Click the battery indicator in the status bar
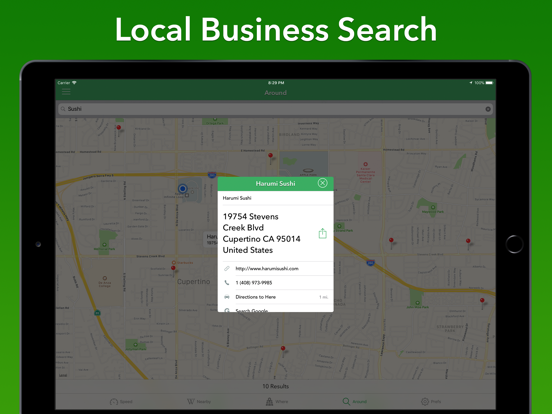Screen dimensions: 552x414 [489, 83]
